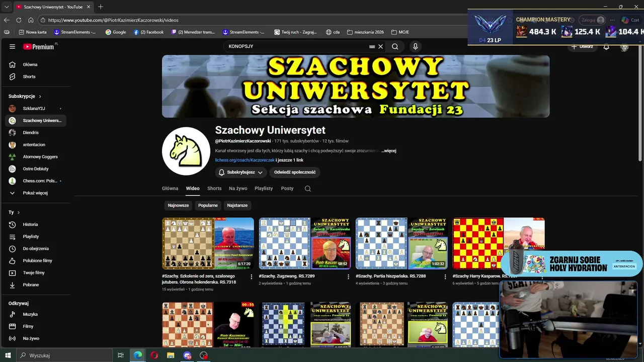The width and height of the screenshot is (644, 362).
Task: Open a new browser tab
Action: tap(101, 7)
